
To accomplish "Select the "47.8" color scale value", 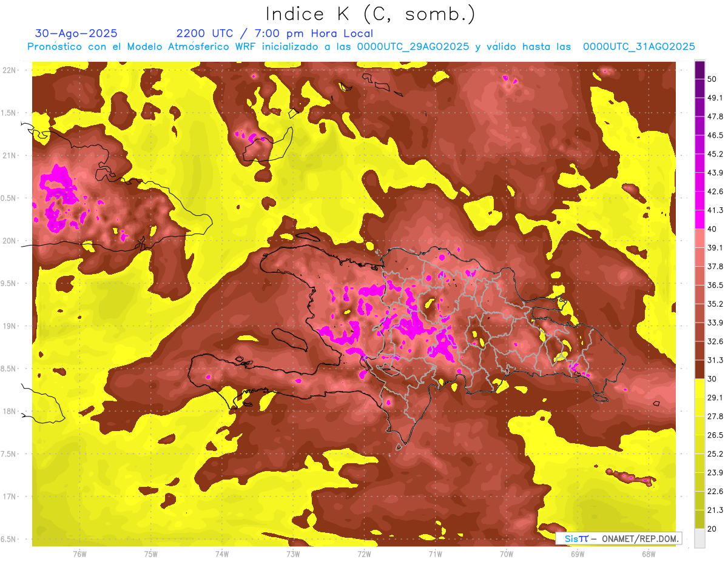I will [x=715, y=116].
